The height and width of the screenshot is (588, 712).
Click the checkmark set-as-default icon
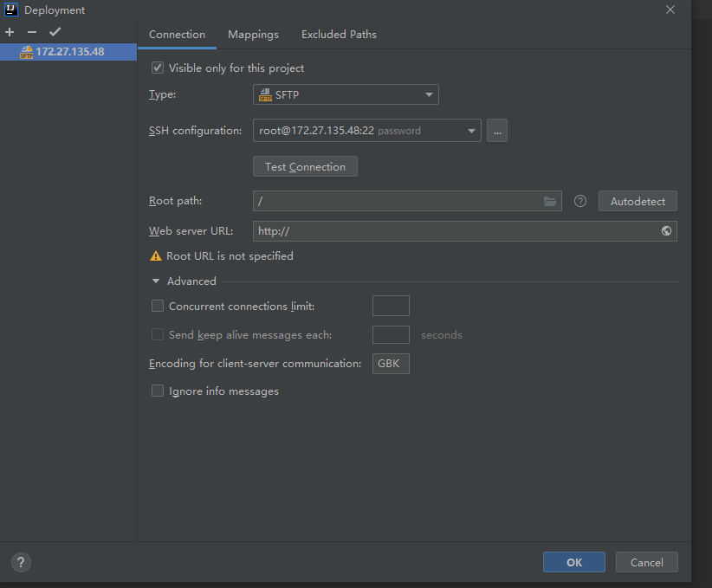pyautogui.click(x=55, y=32)
